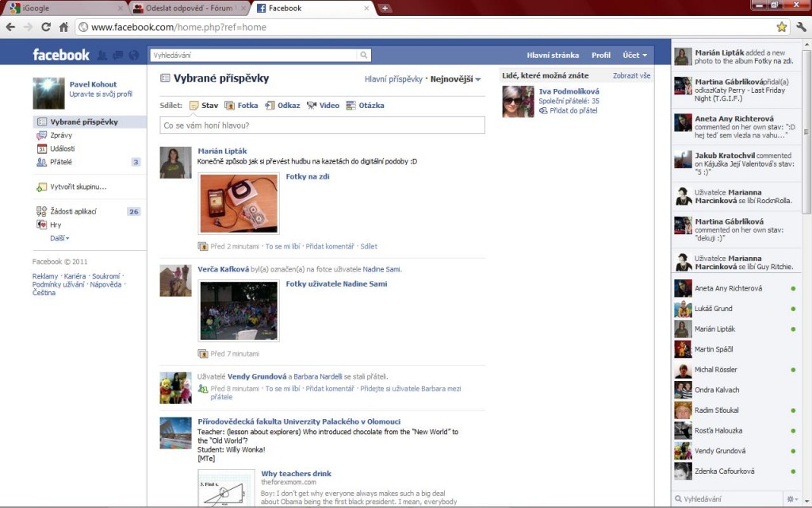Click the status box Co se vám honí hlavou
Viewport: 812px width, 508px height.
coord(322,125)
